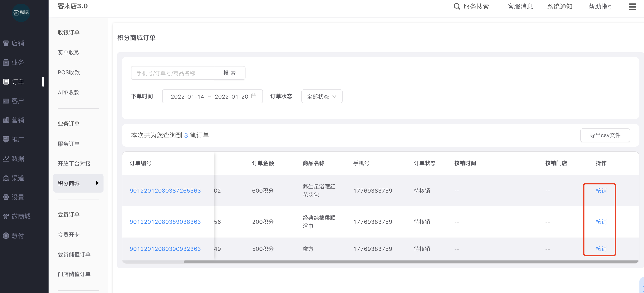Open the 渠道 sidebar icon
Viewport: 644px width, 293px height.
tap(6, 178)
